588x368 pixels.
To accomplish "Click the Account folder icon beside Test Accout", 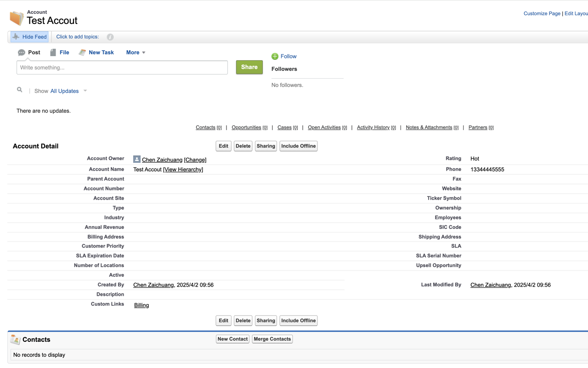I will click(17, 18).
